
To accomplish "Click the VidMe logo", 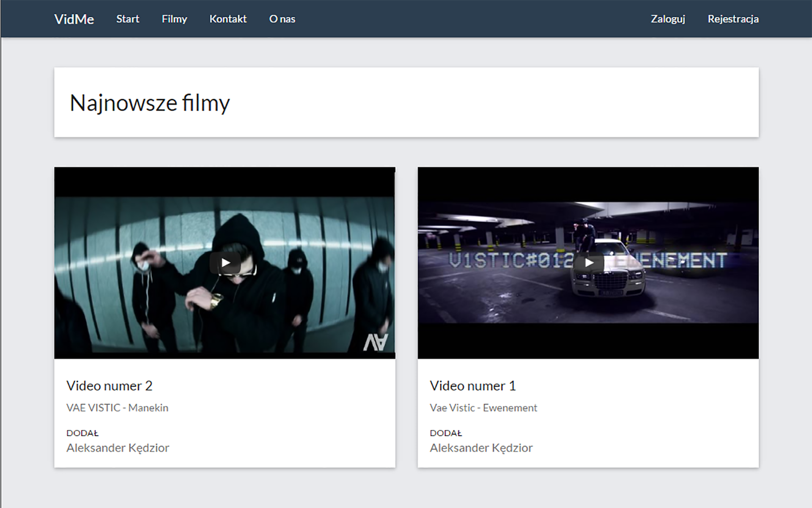I will click(x=74, y=19).
